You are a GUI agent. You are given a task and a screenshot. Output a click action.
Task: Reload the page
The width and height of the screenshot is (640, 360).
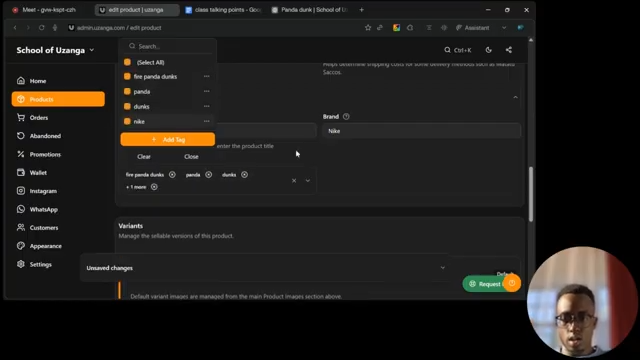pos(42,28)
